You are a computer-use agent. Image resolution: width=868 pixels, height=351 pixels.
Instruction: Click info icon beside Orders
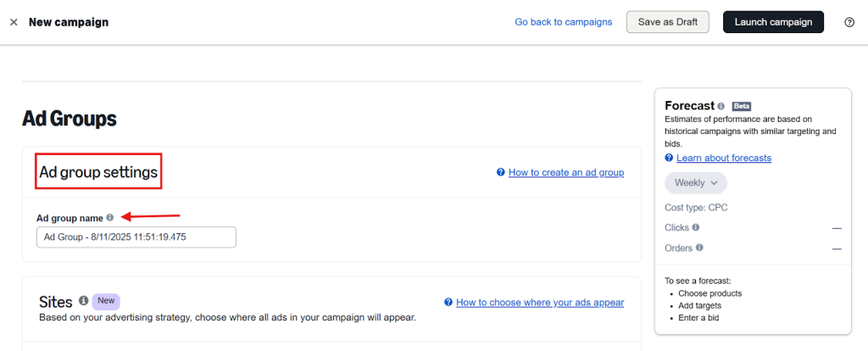[x=699, y=248]
